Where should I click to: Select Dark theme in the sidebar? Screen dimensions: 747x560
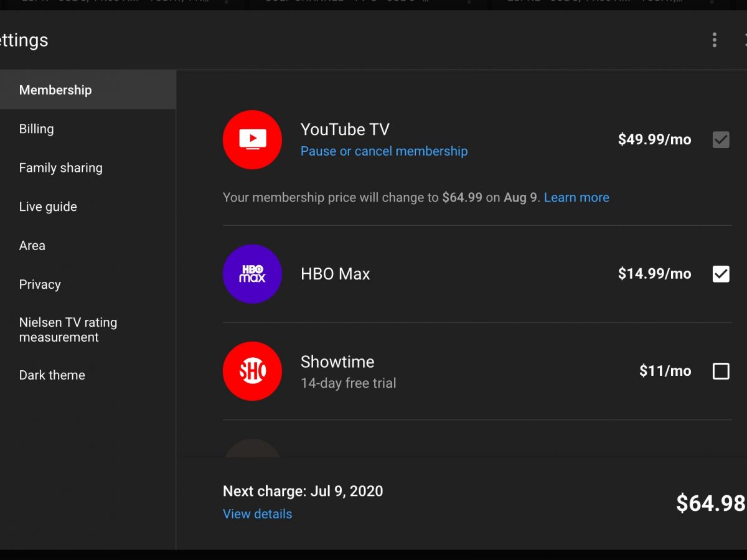click(52, 375)
